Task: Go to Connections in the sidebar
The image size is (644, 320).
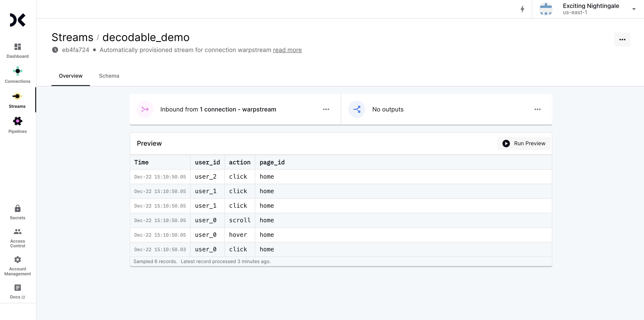Action: [x=18, y=71]
